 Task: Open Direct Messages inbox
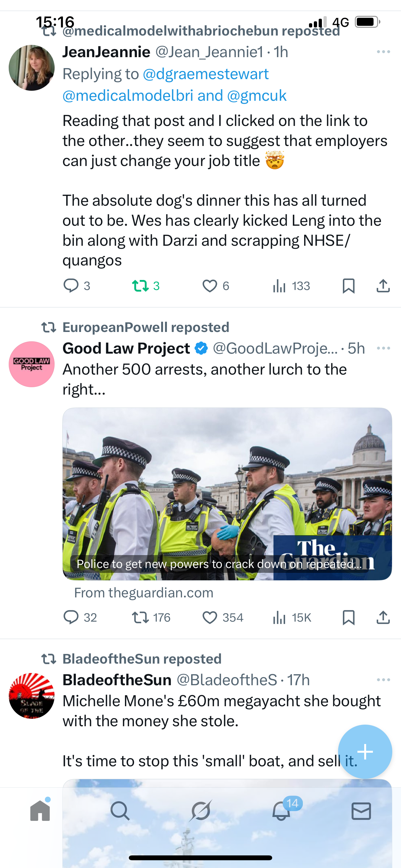tap(361, 811)
